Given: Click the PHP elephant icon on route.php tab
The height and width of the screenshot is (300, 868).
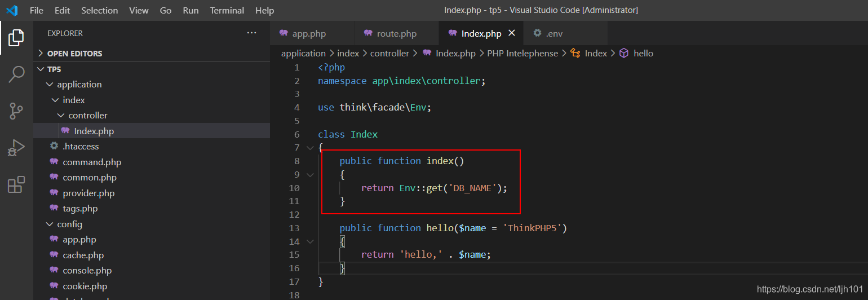Looking at the screenshot, I should pos(368,33).
